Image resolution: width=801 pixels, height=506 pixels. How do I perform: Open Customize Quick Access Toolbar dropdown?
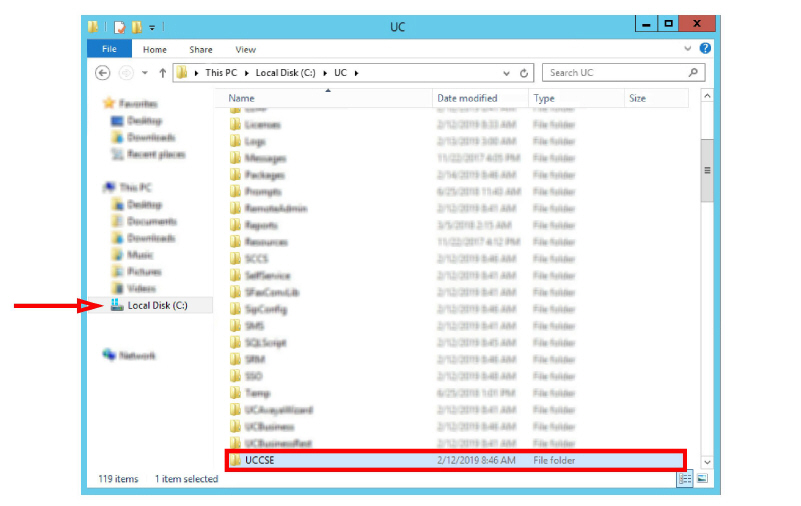[x=153, y=26]
